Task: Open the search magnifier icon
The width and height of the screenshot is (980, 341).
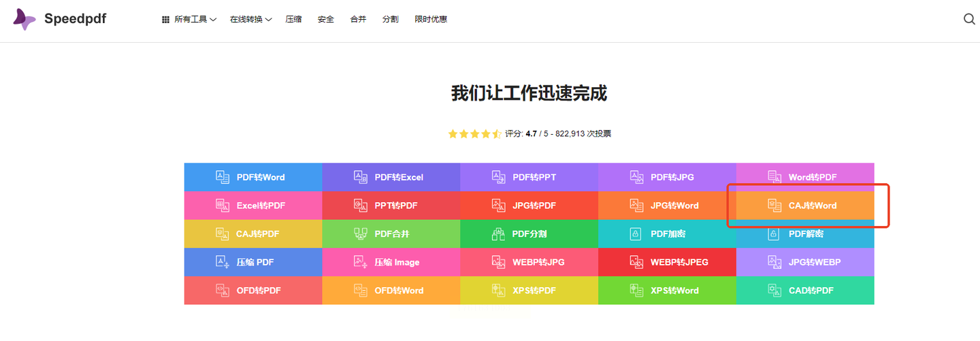Action: [970, 19]
